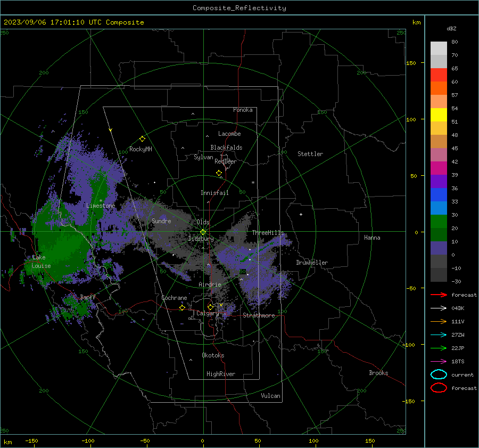Click the Lacombe label
479x448 pixels.
[x=229, y=134]
